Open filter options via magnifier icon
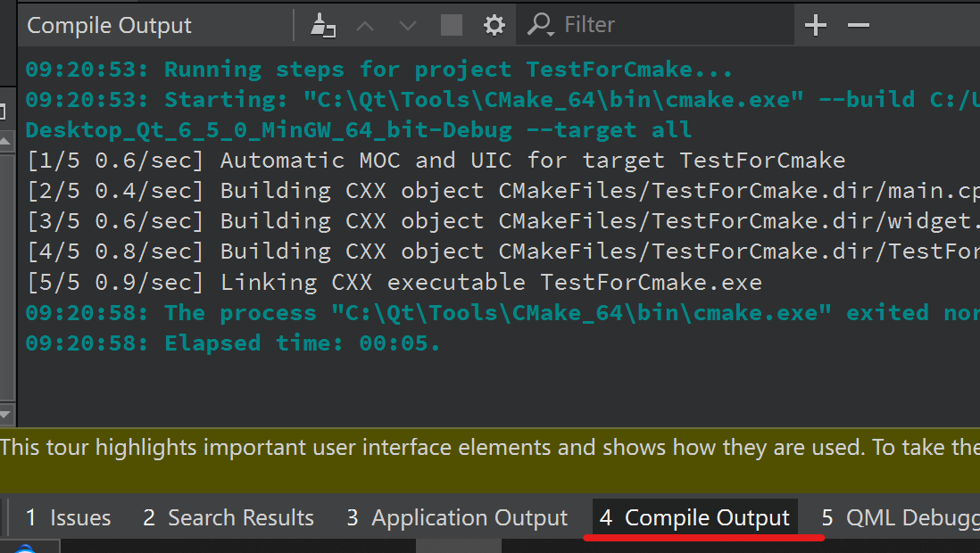The height and width of the screenshot is (553, 980). pos(540,25)
